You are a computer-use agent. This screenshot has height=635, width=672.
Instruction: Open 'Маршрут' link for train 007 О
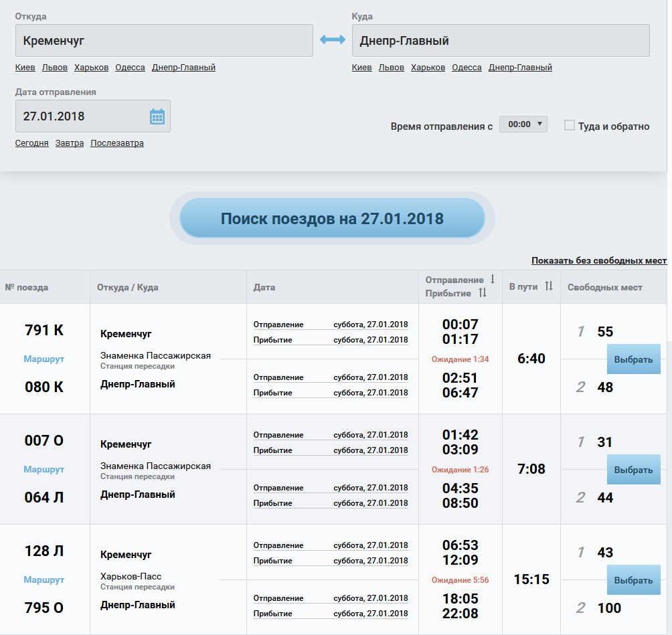pos(44,469)
